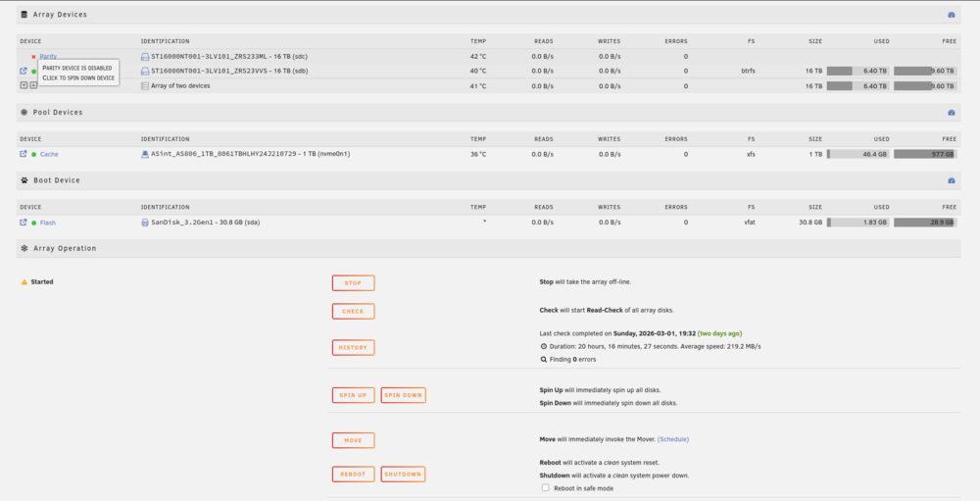The image size is (980, 501).
Task: Browse the Flash device via its external-link icon
Action: pyautogui.click(x=24, y=222)
